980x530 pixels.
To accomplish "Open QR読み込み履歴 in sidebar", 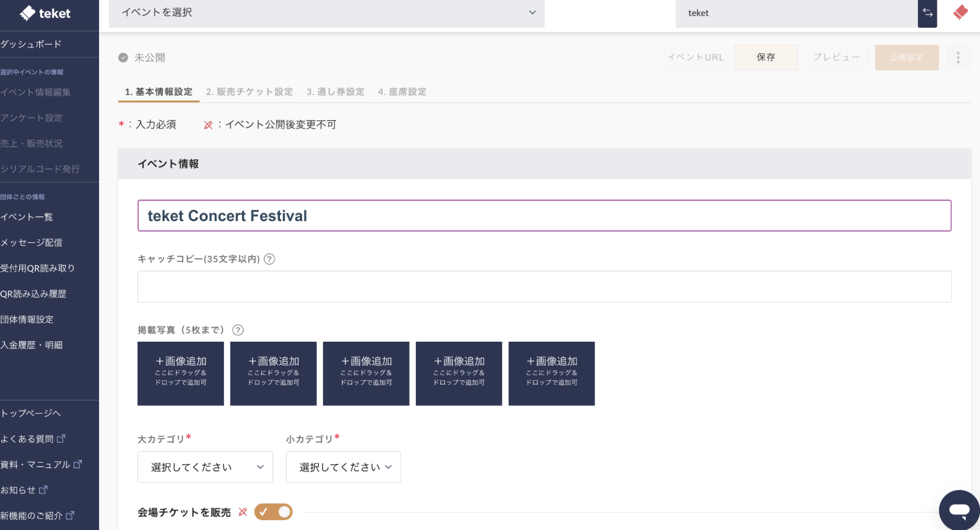I will click(x=33, y=294).
